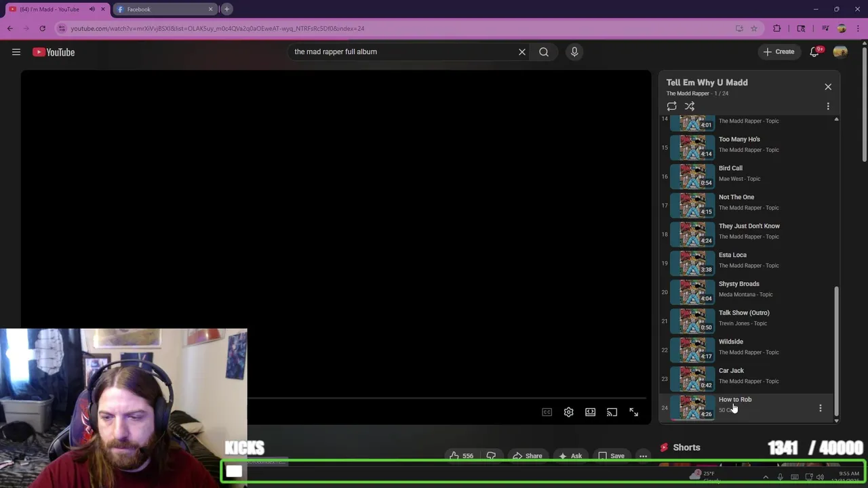The width and height of the screenshot is (868, 488).
Task: Open the media control icon in browser toolbar
Action: [825, 28]
